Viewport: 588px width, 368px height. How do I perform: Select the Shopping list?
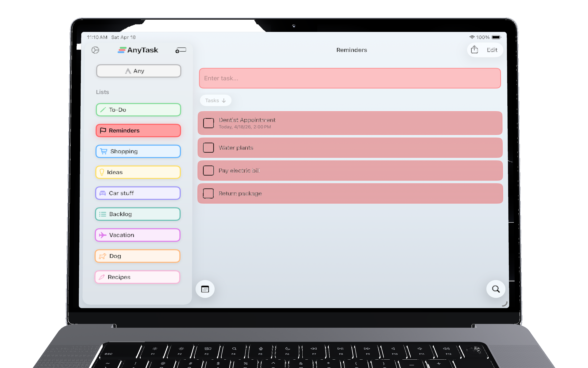[138, 151]
